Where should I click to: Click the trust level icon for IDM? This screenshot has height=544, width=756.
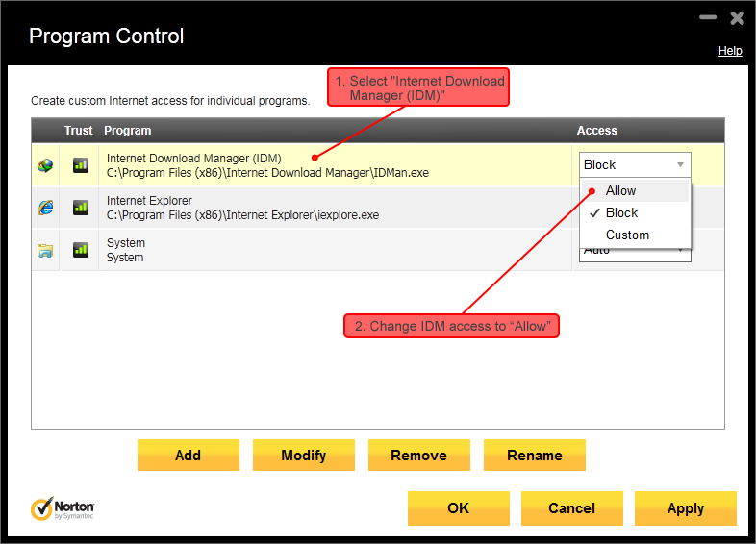tap(81, 165)
